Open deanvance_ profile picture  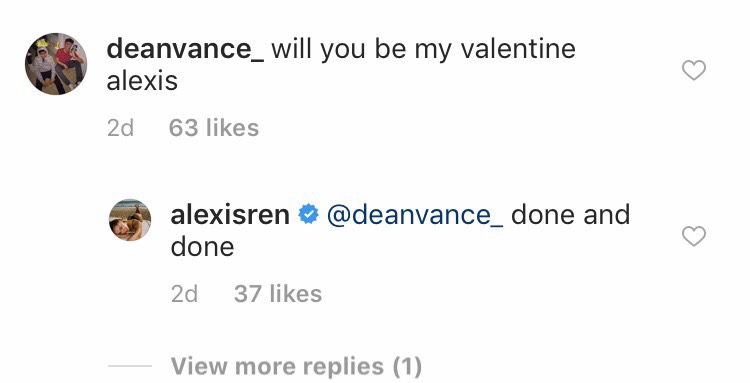(56, 64)
